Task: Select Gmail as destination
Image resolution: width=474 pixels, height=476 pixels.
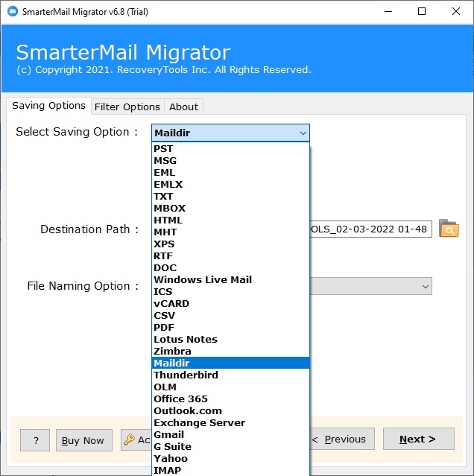Action: pos(230,434)
